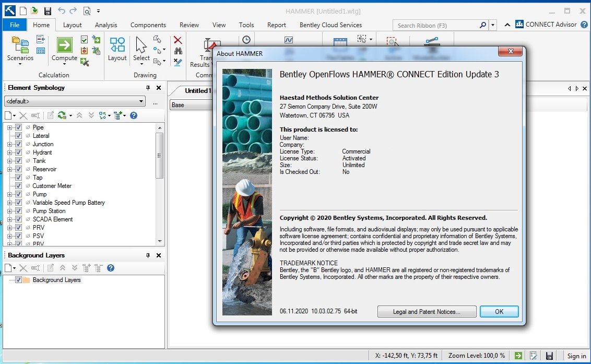Click the Search Ribbon input field
The height and width of the screenshot is (364, 591).
click(437, 25)
